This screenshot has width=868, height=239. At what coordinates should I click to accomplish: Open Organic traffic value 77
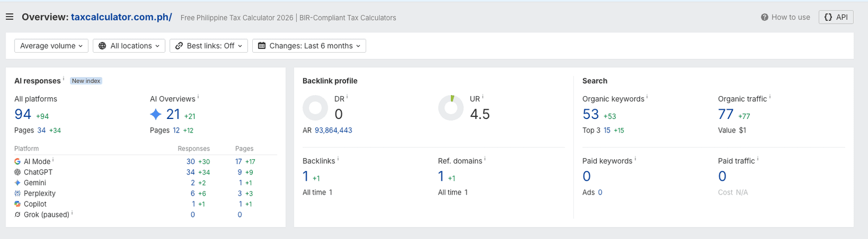726,114
